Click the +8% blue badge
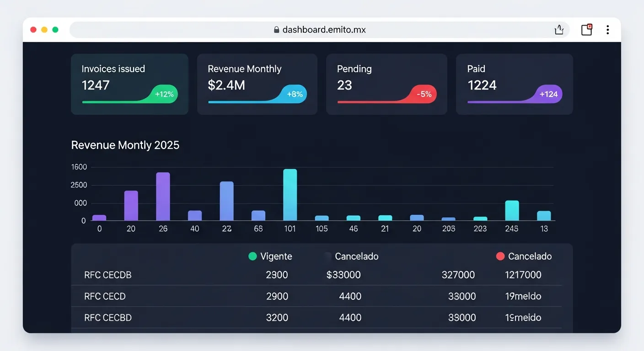The width and height of the screenshot is (644, 351). [295, 94]
